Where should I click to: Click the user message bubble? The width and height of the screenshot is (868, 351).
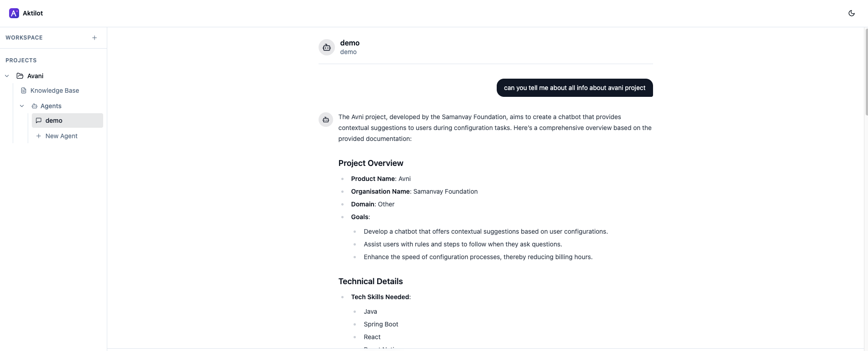point(574,88)
